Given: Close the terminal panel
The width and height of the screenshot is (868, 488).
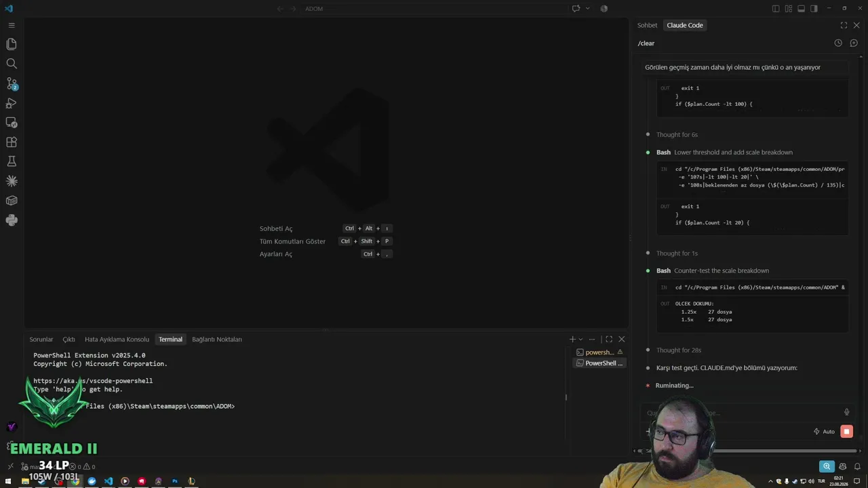Looking at the screenshot, I should coord(622,340).
